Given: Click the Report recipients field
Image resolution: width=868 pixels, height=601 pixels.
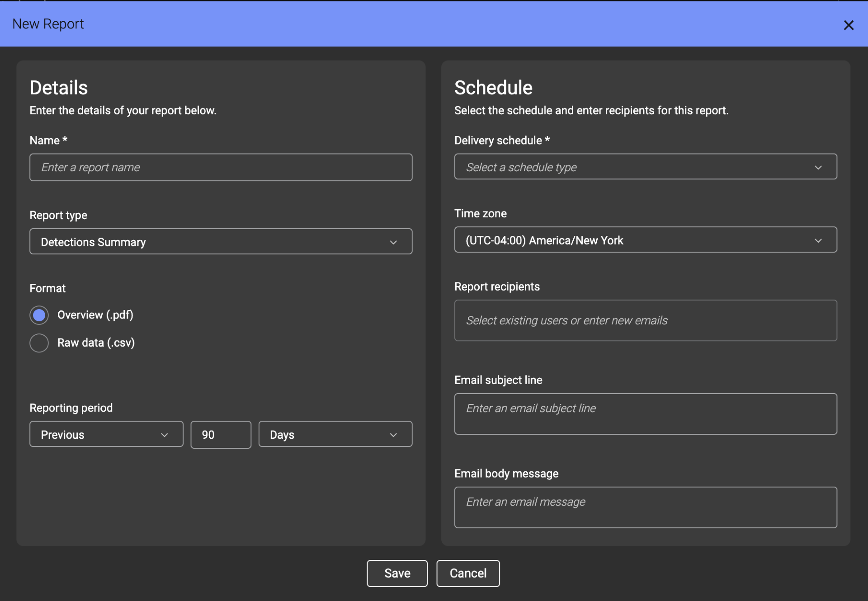Looking at the screenshot, I should click(645, 320).
